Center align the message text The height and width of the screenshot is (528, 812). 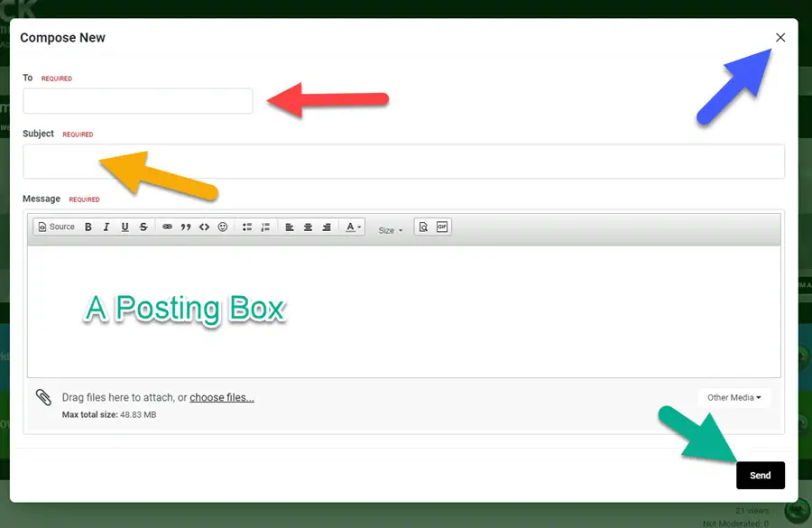pos(308,227)
